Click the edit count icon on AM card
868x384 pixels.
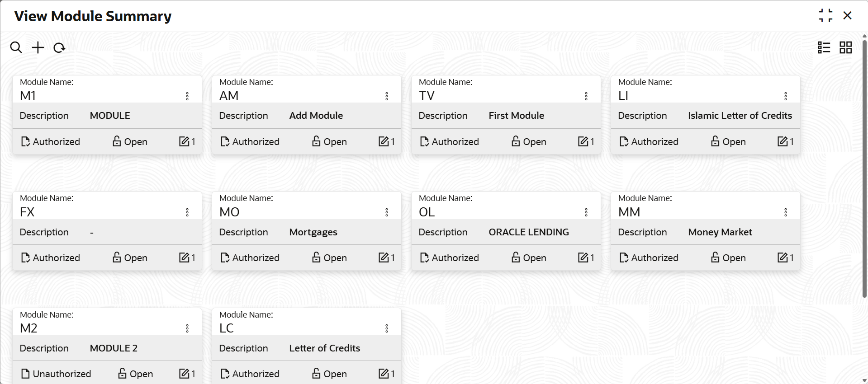click(x=384, y=141)
